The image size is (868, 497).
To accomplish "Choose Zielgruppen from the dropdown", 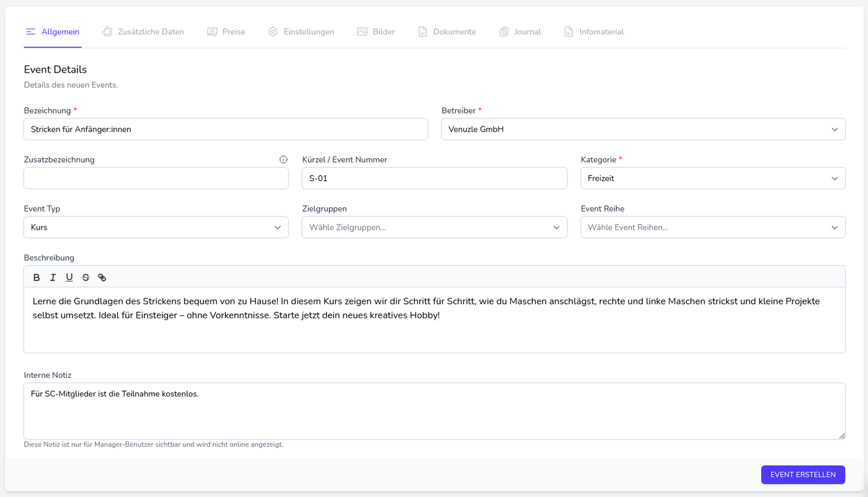I will pyautogui.click(x=434, y=228).
